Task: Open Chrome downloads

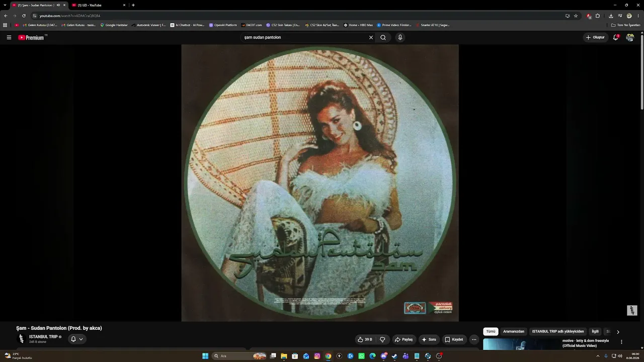Action: click(x=611, y=16)
